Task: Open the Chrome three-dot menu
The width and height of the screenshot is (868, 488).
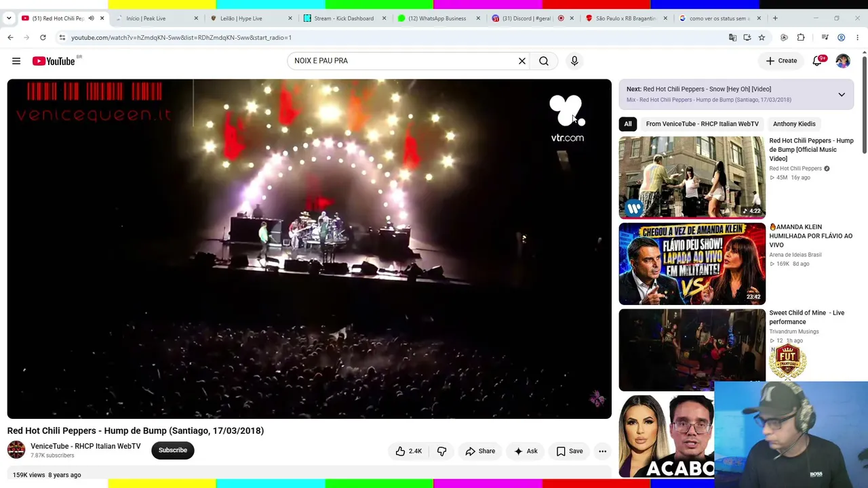Action: click(857, 37)
